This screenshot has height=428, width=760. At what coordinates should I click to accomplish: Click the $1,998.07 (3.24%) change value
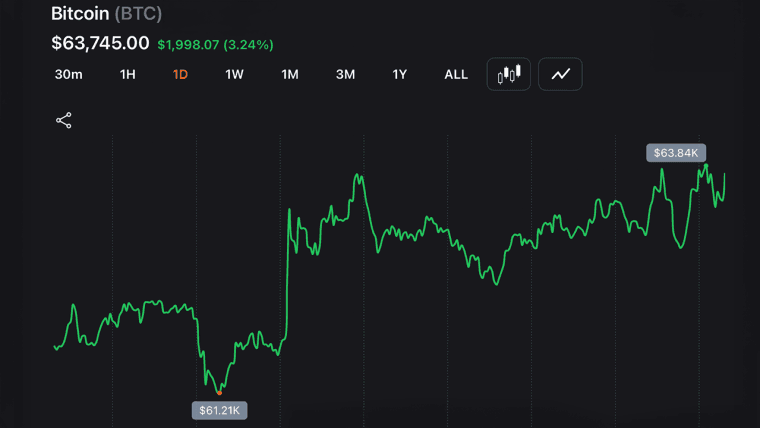point(215,45)
